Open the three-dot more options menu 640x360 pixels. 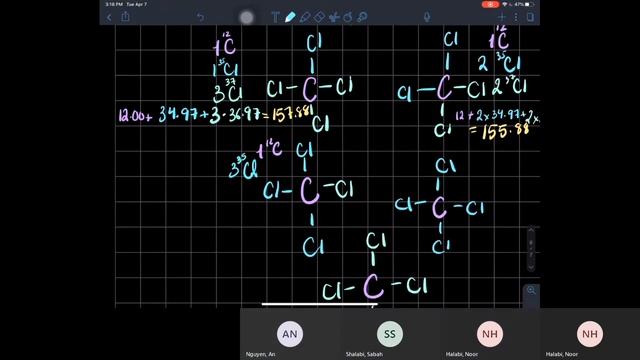516,17
